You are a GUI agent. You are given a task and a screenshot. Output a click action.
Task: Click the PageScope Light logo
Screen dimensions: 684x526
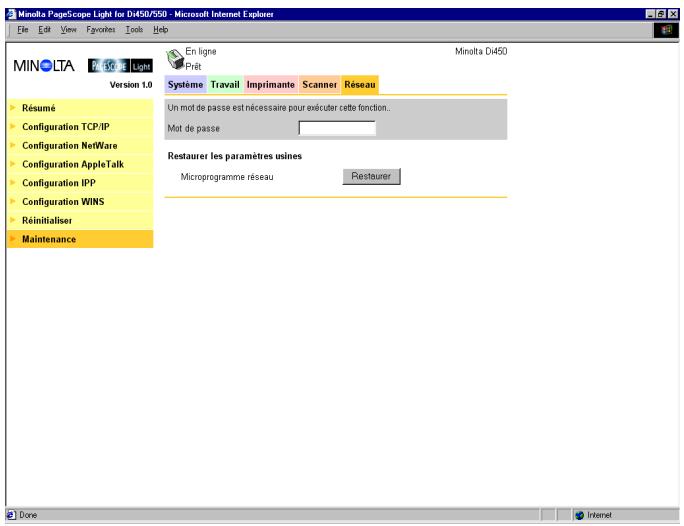tap(120, 66)
